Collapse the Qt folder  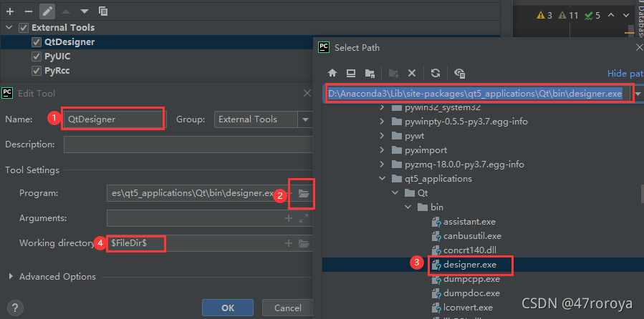[395, 192]
